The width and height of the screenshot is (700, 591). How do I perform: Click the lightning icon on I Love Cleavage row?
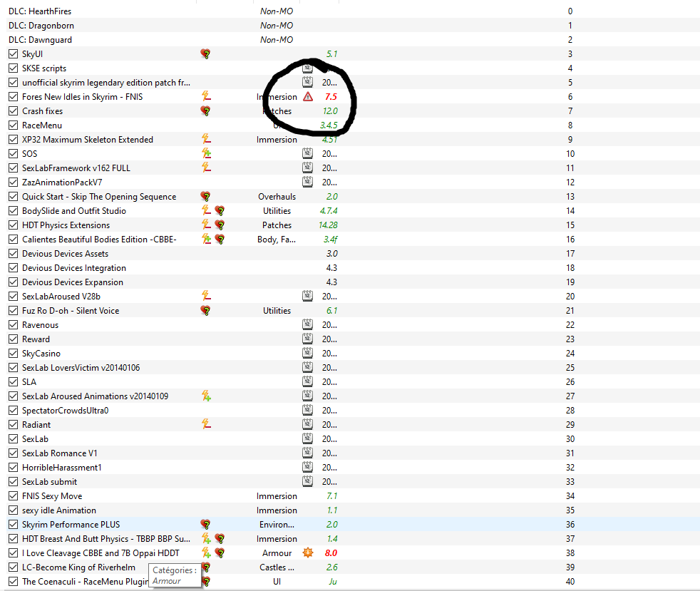tap(206, 553)
